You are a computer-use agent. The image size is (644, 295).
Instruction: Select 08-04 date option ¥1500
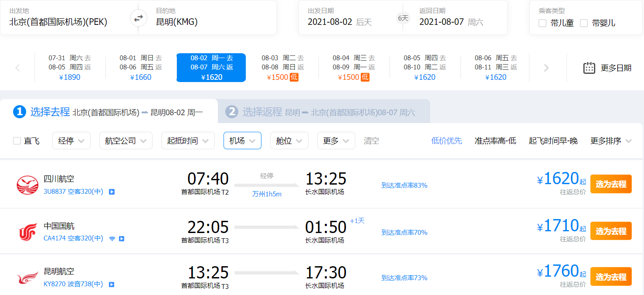pos(354,68)
